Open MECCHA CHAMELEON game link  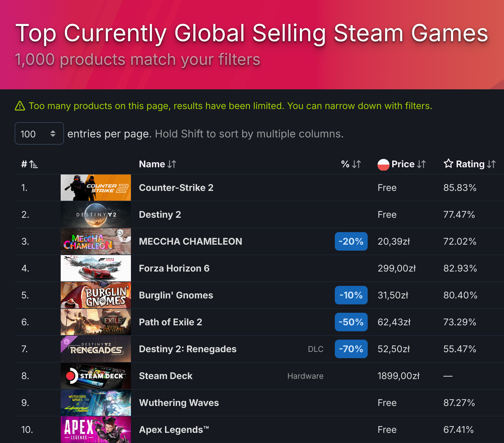190,241
